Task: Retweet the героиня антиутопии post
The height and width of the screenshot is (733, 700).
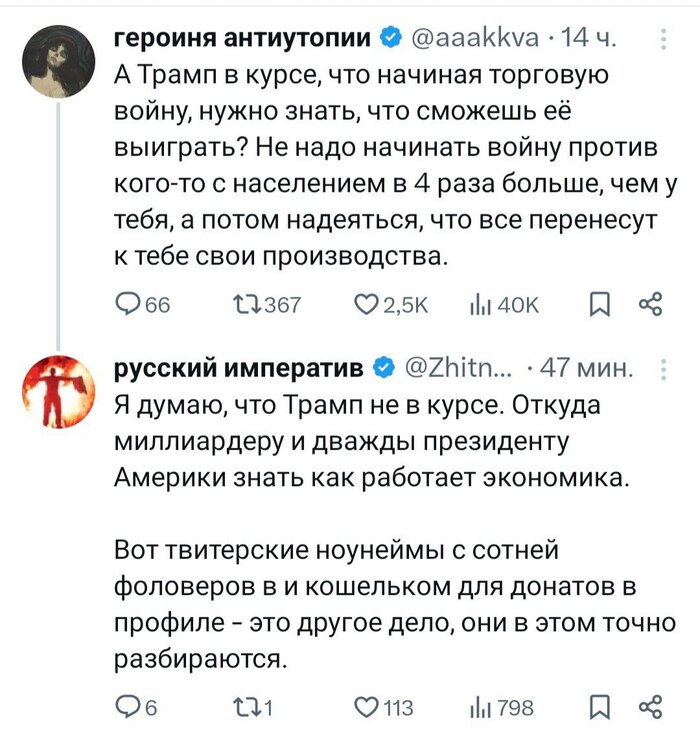Action: (244, 306)
